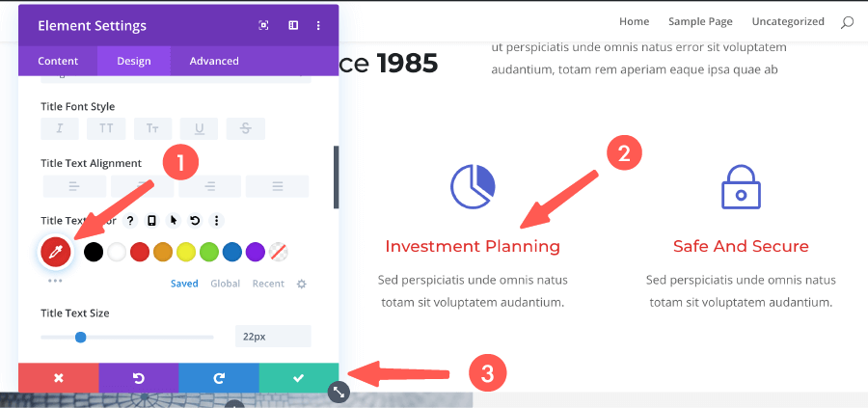868x408 pixels.
Task: Switch to the Content tab
Action: 58,61
